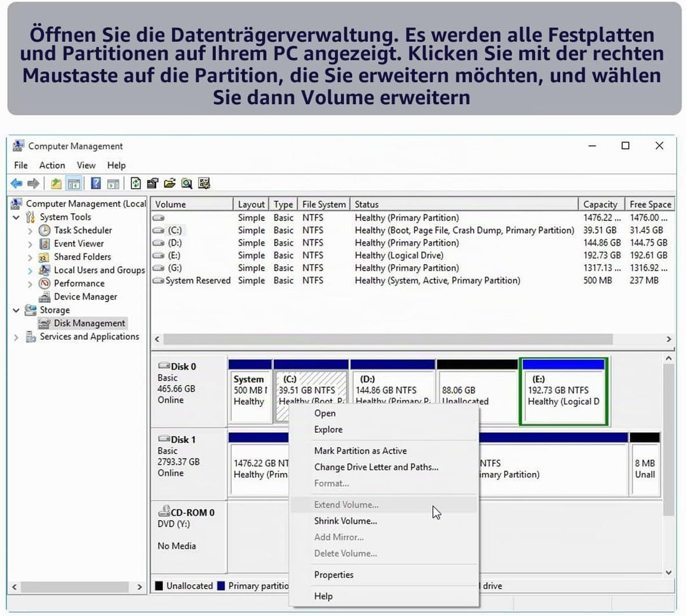
Task: Click the volume list horizontal scrollbar
Action: click(387, 340)
